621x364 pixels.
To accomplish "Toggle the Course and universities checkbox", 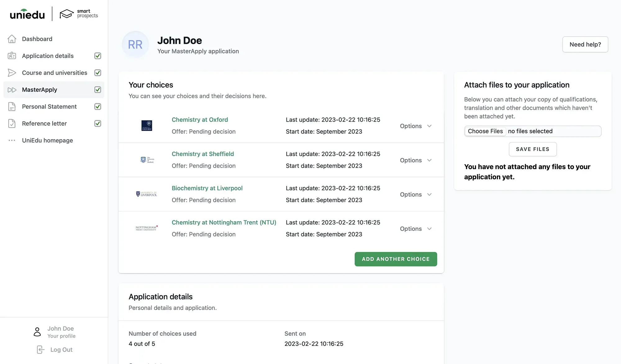I will point(97,73).
